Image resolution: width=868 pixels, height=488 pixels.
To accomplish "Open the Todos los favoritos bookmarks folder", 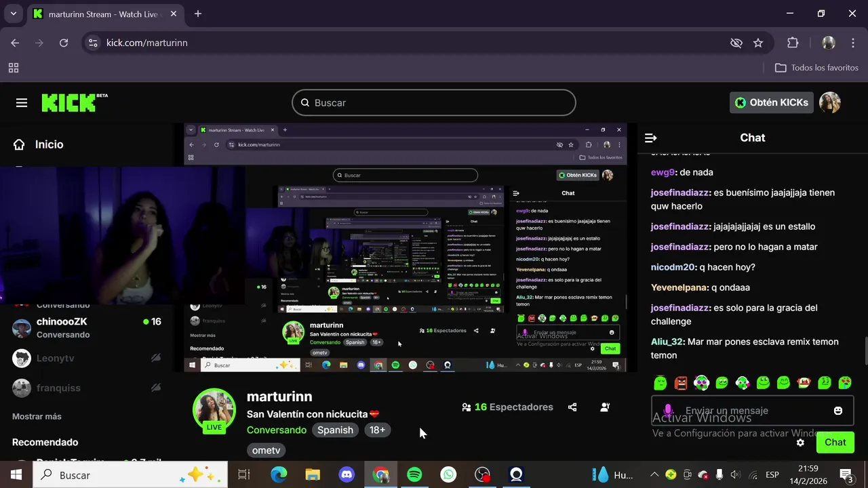I will coord(816,68).
